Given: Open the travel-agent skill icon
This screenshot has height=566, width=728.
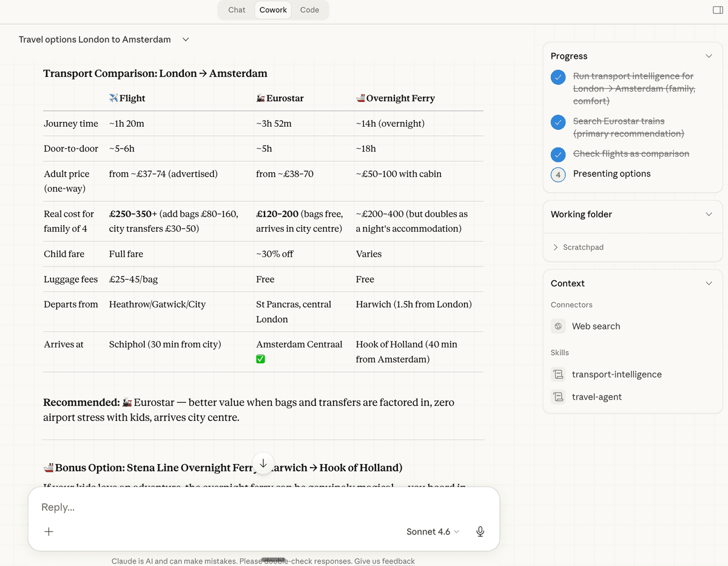Looking at the screenshot, I should pos(558,397).
